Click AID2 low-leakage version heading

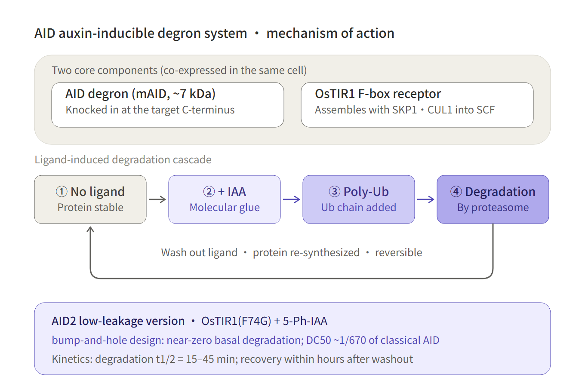tap(118, 321)
